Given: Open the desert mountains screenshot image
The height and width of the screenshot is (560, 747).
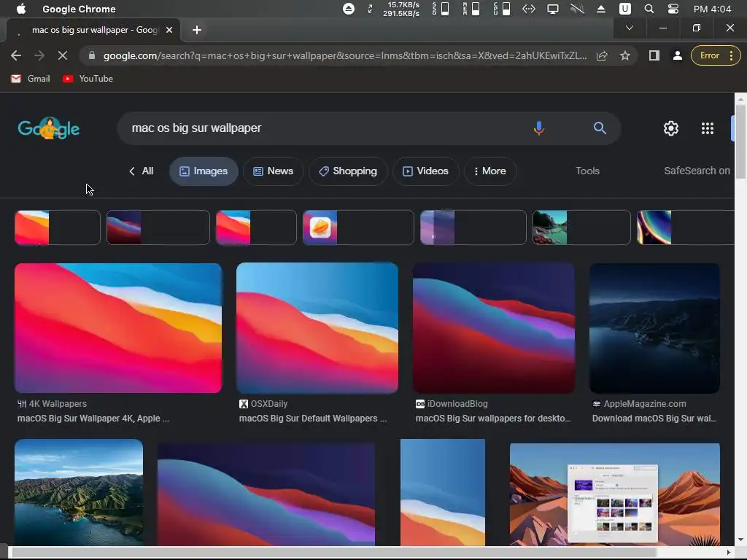Looking at the screenshot, I should point(614,494).
